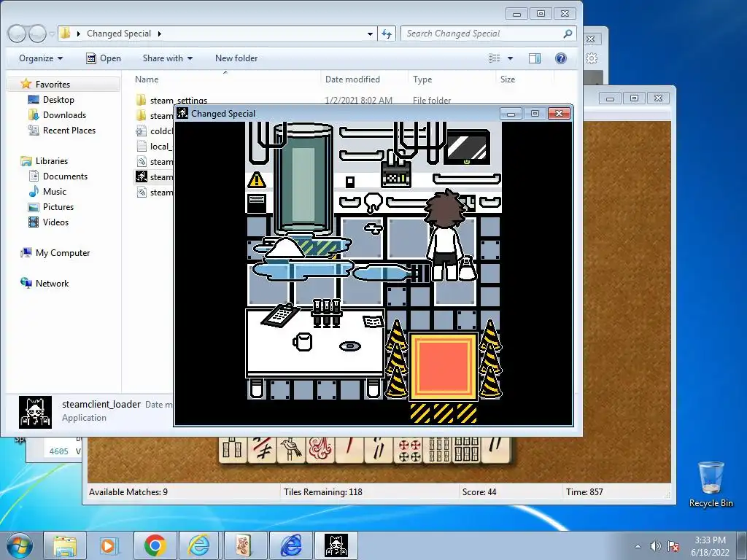
Task: Click Changed Special game window title icon
Action: (x=182, y=113)
